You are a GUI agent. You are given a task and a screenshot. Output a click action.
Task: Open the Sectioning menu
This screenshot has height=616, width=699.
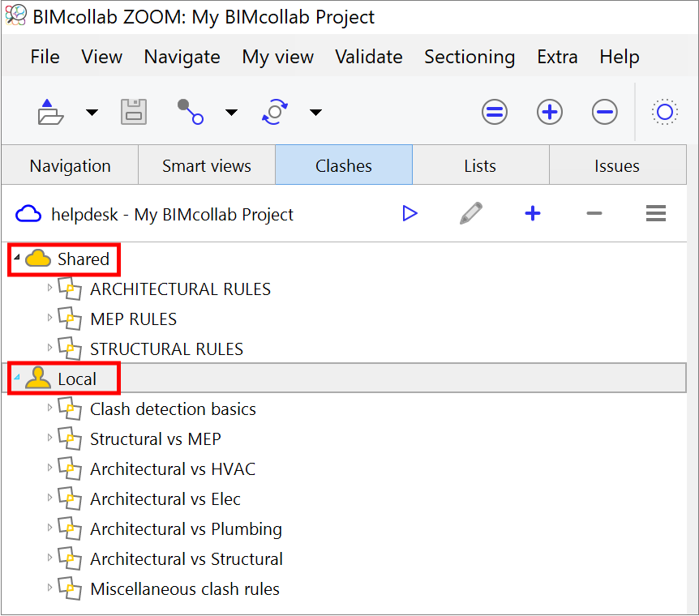click(x=470, y=57)
